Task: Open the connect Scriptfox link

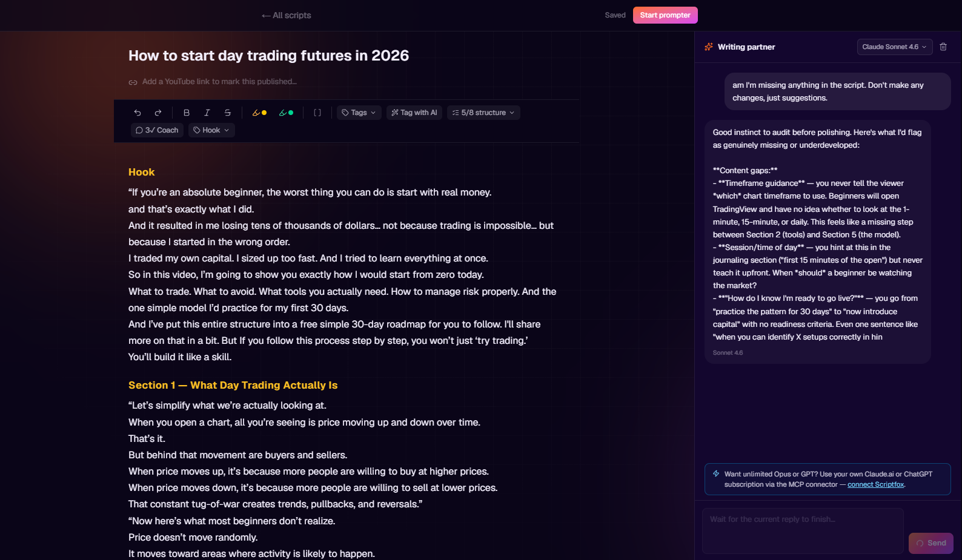Action: 876,484
